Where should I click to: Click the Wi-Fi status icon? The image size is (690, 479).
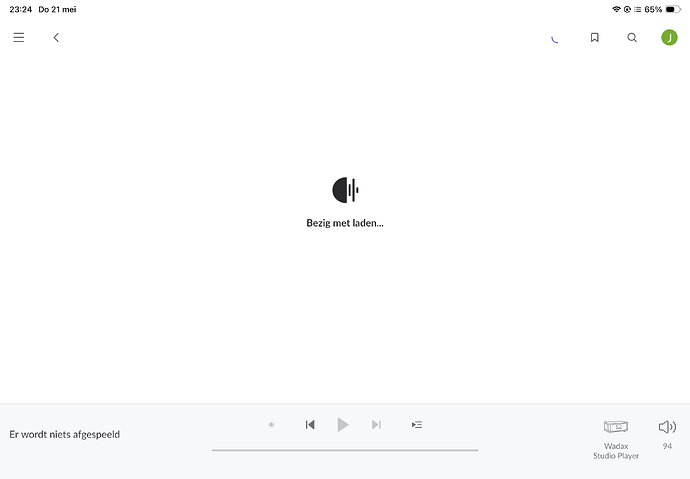[x=616, y=9]
